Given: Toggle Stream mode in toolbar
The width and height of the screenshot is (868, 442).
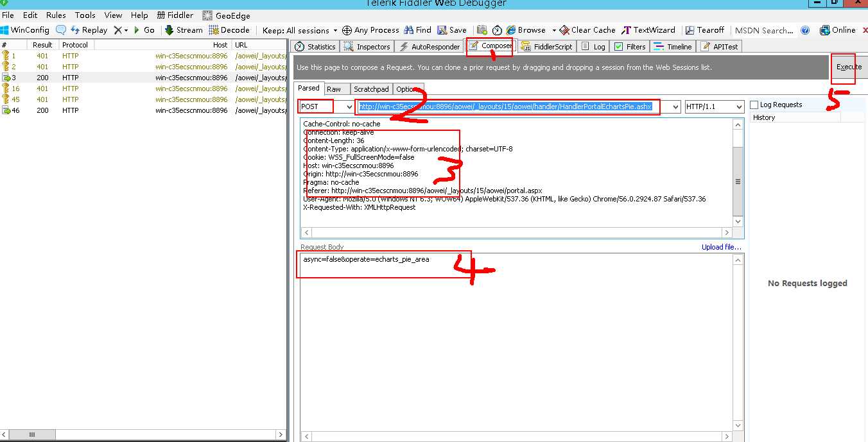Looking at the screenshot, I should click(184, 30).
